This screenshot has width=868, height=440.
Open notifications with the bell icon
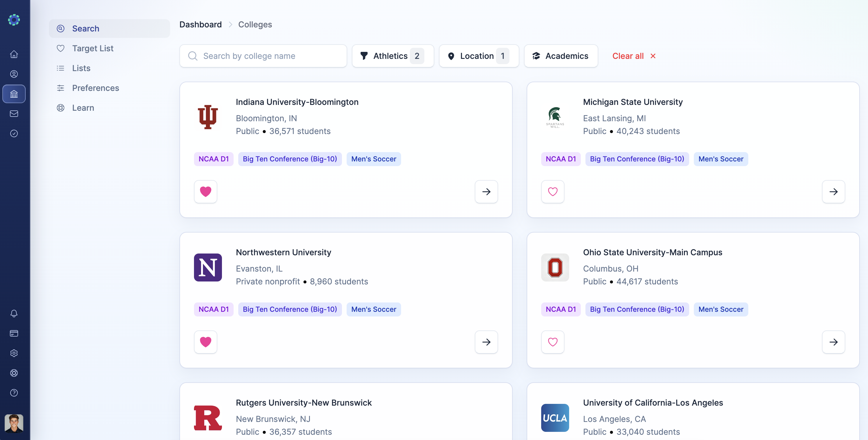[x=14, y=314]
